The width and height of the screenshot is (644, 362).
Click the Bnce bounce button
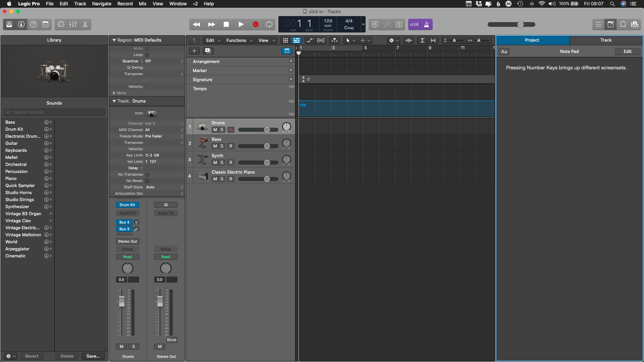pos(172,340)
